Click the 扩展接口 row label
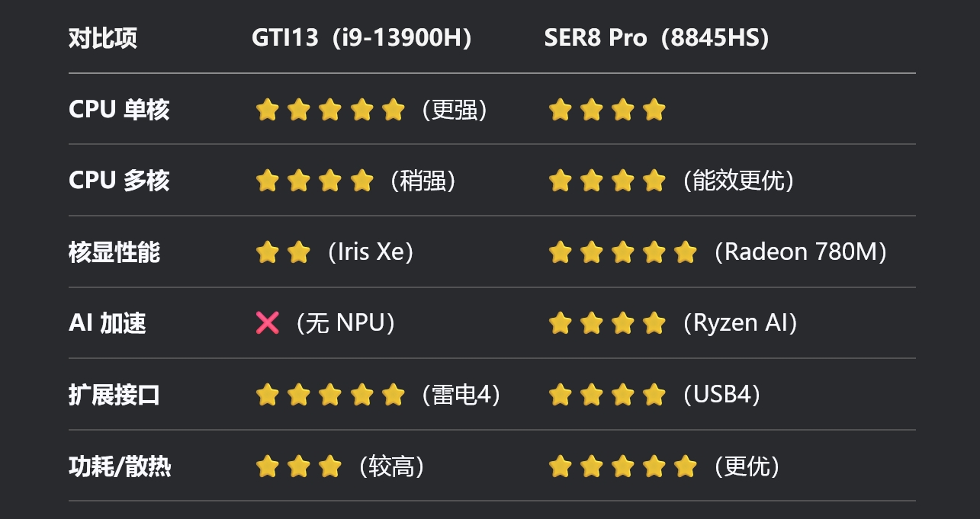 pyautogui.click(x=114, y=395)
